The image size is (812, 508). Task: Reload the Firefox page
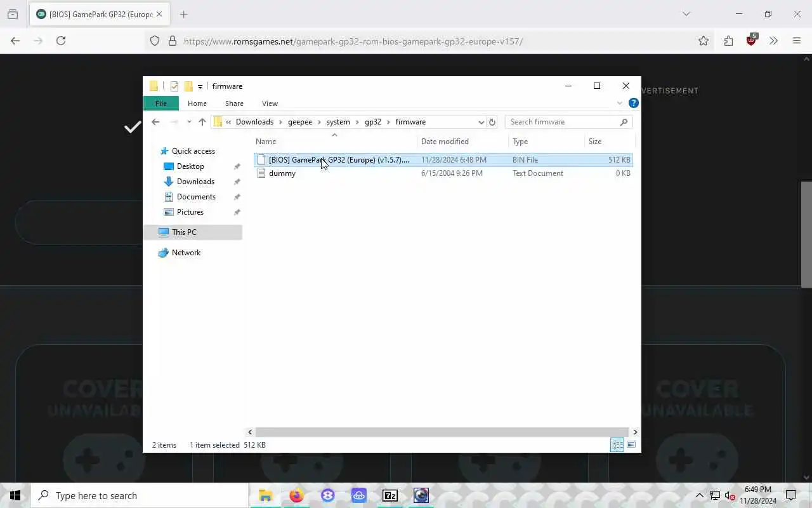pyautogui.click(x=61, y=41)
